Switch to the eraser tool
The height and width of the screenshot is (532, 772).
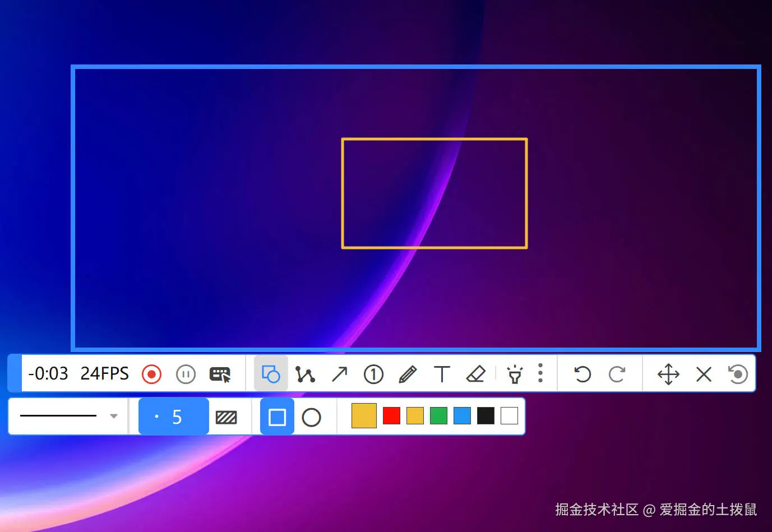pos(476,373)
